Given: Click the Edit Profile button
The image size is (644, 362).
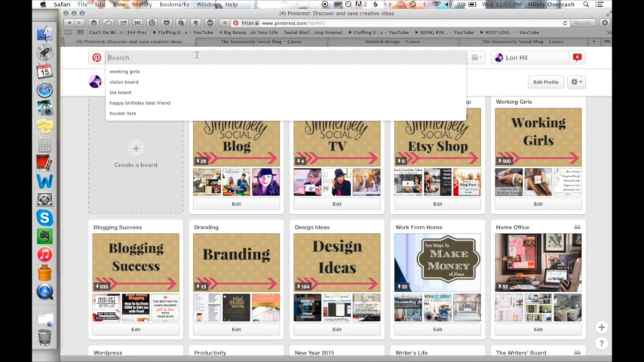Looking at the screenshot, I should [x=546, y=82].
